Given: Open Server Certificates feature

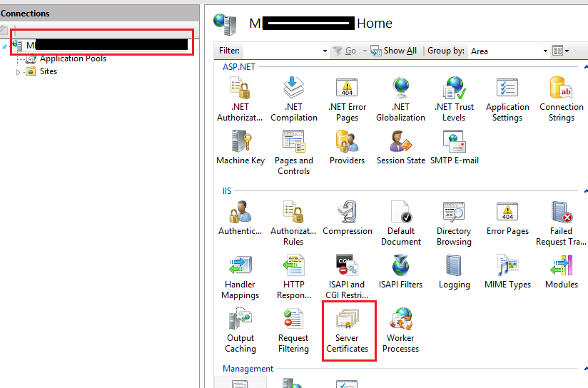Looking at the screenshot, I should (x=348, y=330).
